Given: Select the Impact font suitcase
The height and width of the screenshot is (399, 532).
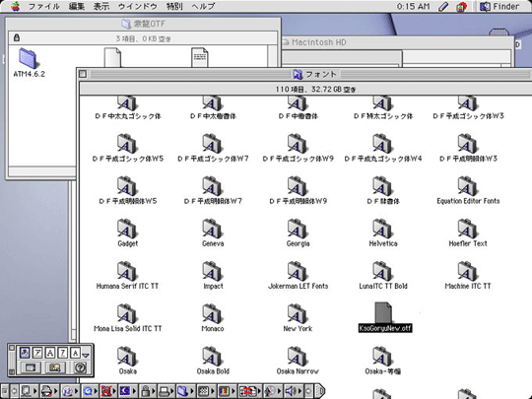Looking at the screenshot, I should [212, 272].
